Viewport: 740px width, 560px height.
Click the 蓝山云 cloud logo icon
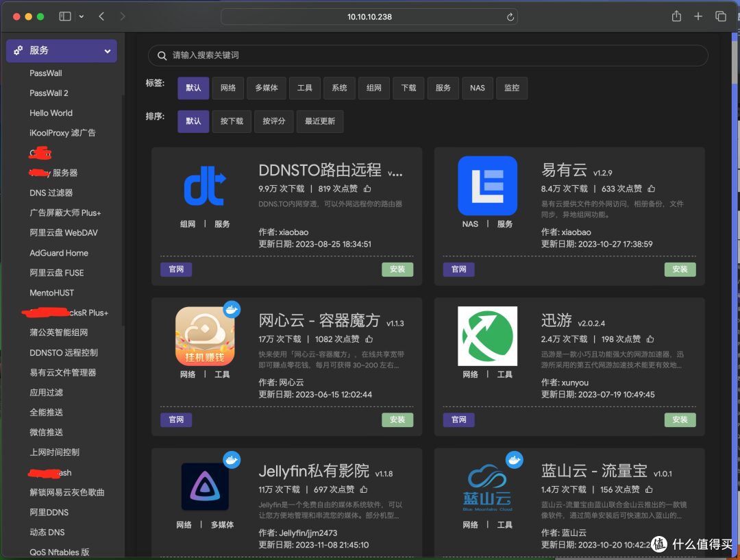(x=486, y=487)
